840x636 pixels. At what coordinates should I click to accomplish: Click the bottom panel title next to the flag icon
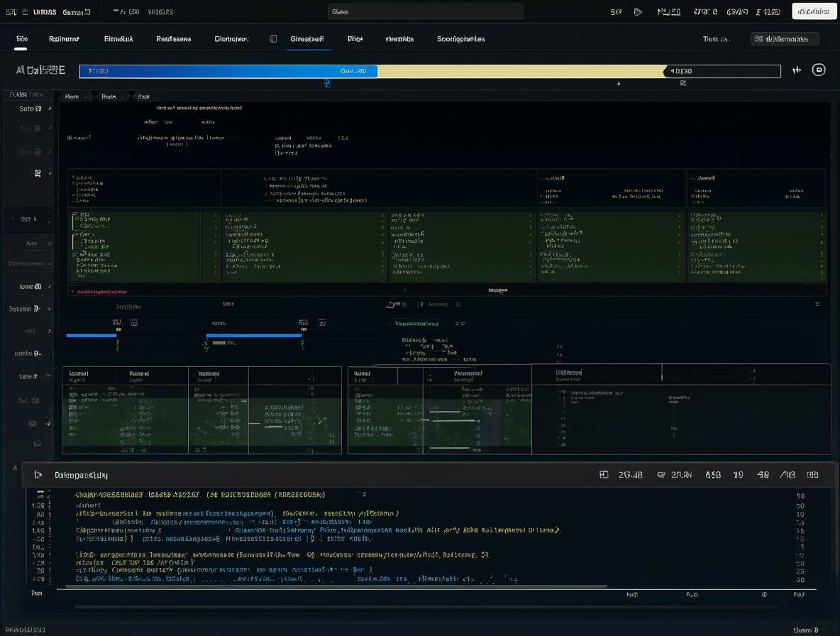pyautogui.click(x=82, y=476)
